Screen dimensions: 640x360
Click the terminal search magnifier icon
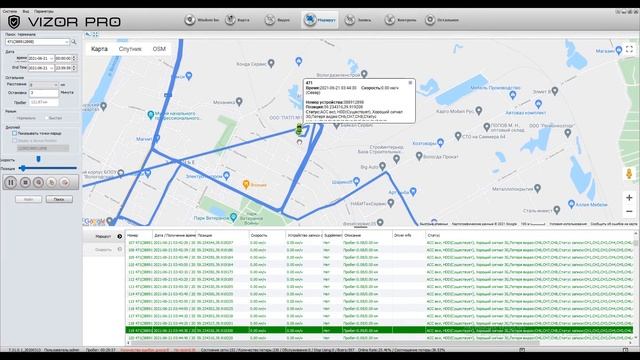[x=74, y=42]
